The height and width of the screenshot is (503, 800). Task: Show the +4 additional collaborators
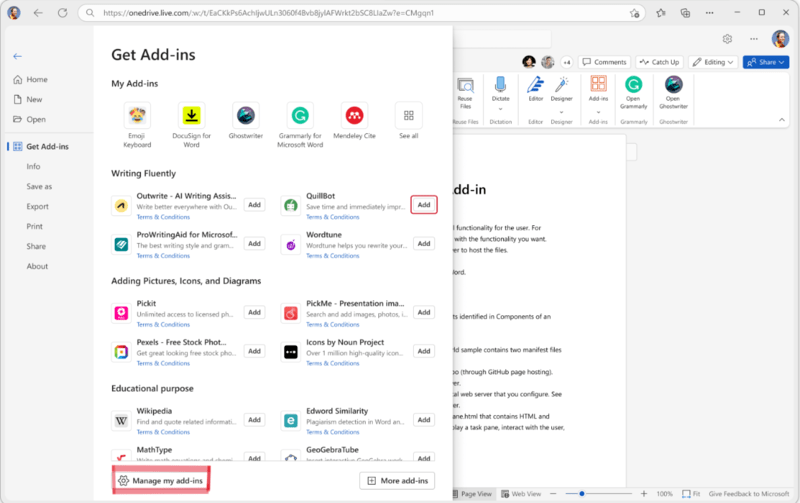[x=567, y=62]
